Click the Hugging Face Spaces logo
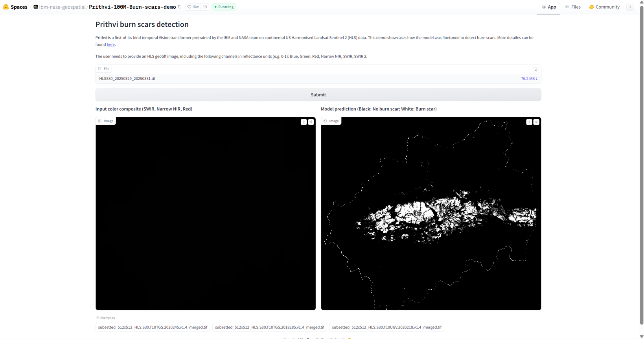Screen dimensions: 644x339 [6, 7]
